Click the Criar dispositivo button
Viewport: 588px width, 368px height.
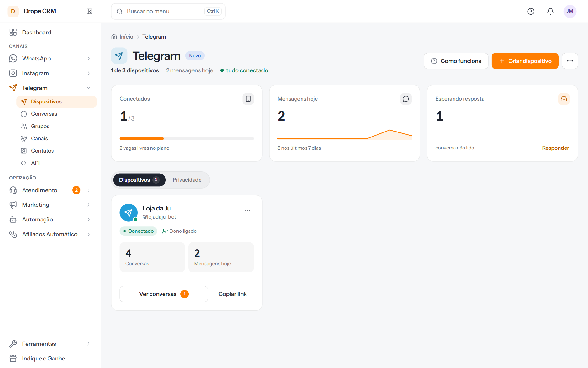[x=525, y=61]
